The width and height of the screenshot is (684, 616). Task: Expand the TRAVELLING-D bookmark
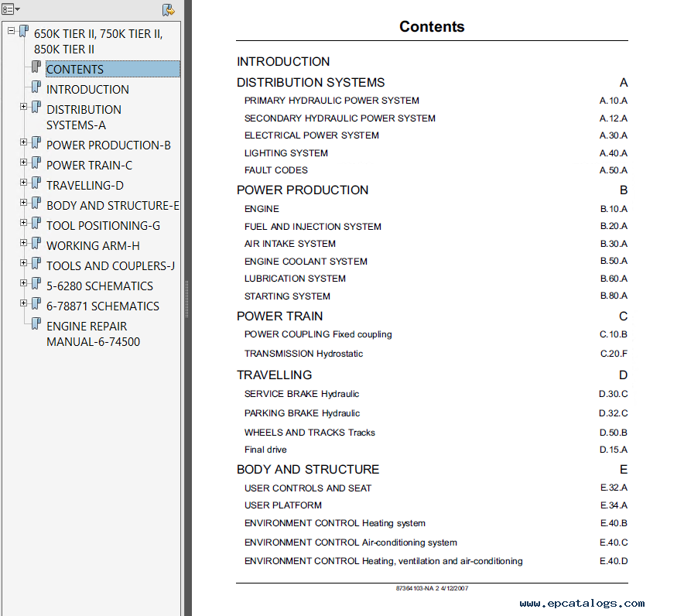coord(23,183)
